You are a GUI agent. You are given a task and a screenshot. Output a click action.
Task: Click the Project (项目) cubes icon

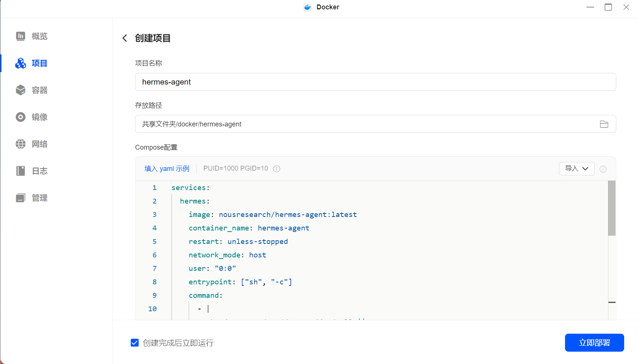tap(21, 63)
